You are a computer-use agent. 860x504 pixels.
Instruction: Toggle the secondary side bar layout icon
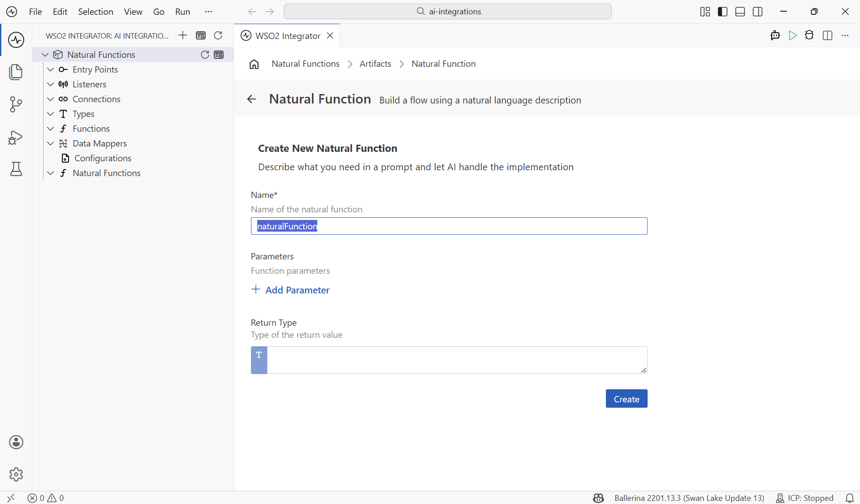tap(758, 12)
